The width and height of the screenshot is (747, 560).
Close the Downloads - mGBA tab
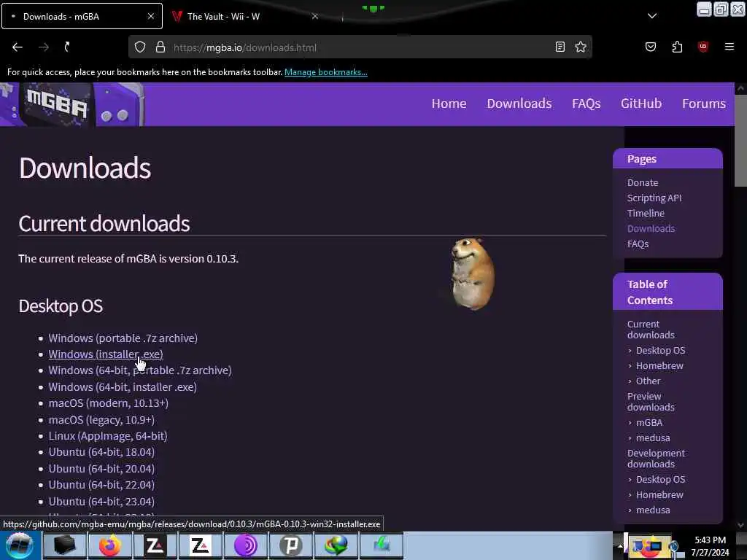pos(151,16)
